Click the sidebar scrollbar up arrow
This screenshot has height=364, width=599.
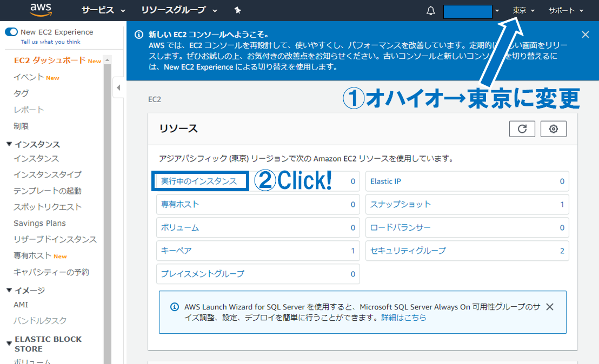click(x=108, y=60)
